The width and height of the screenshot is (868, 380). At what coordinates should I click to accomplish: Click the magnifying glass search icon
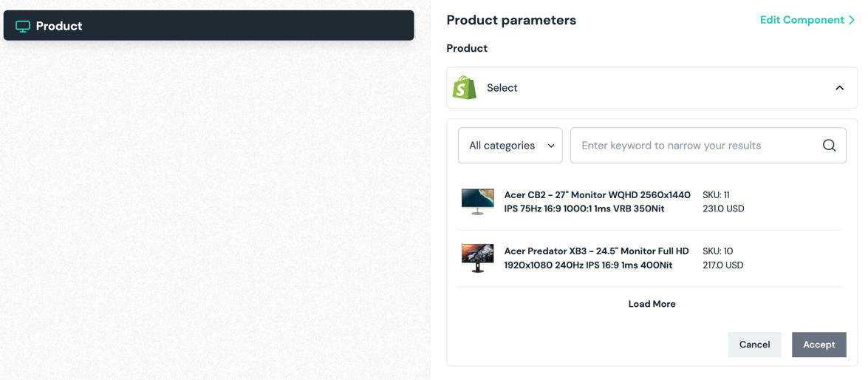coord(829,146)
